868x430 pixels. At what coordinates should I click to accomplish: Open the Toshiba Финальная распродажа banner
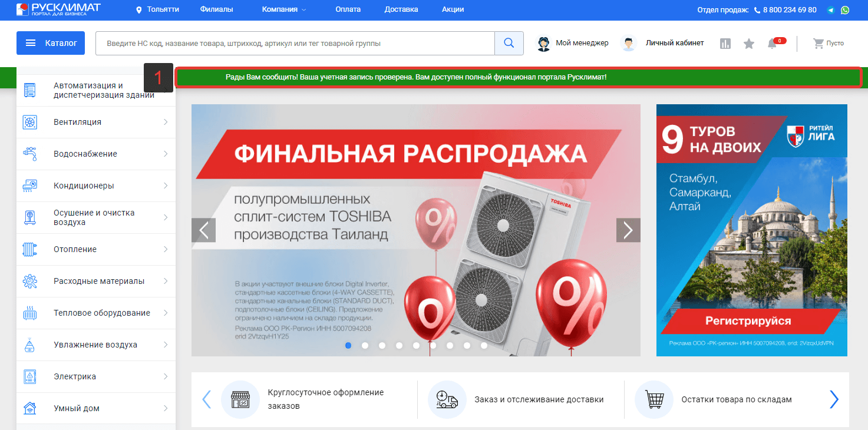416,230
